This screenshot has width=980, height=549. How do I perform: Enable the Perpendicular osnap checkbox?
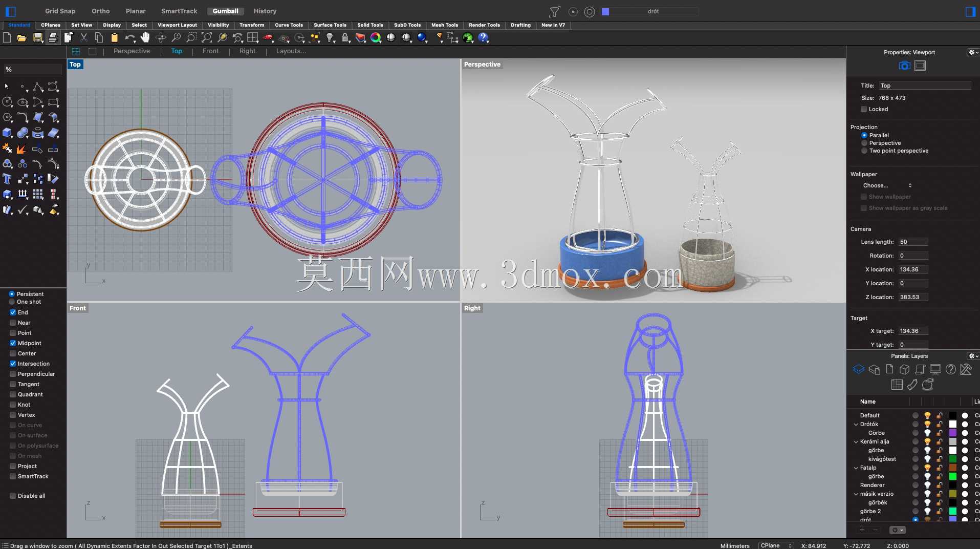click(13, 374)
